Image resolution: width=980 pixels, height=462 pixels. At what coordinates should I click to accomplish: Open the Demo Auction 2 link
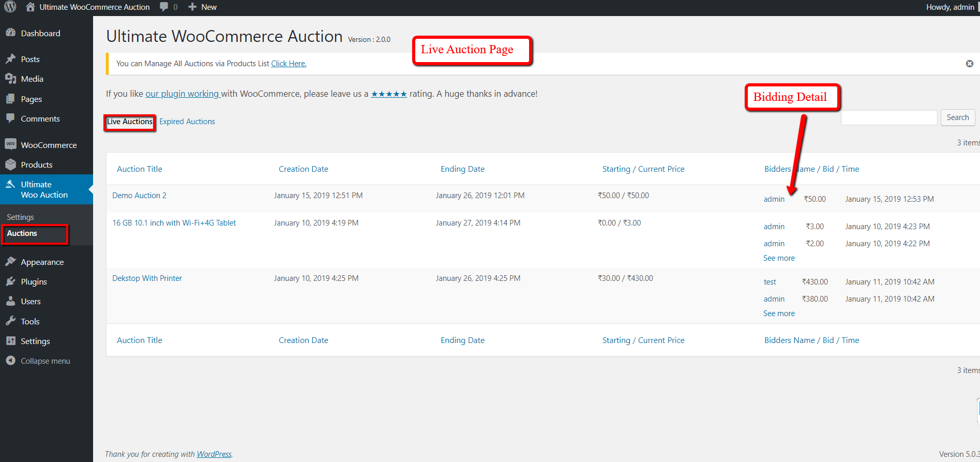(139, 196)
